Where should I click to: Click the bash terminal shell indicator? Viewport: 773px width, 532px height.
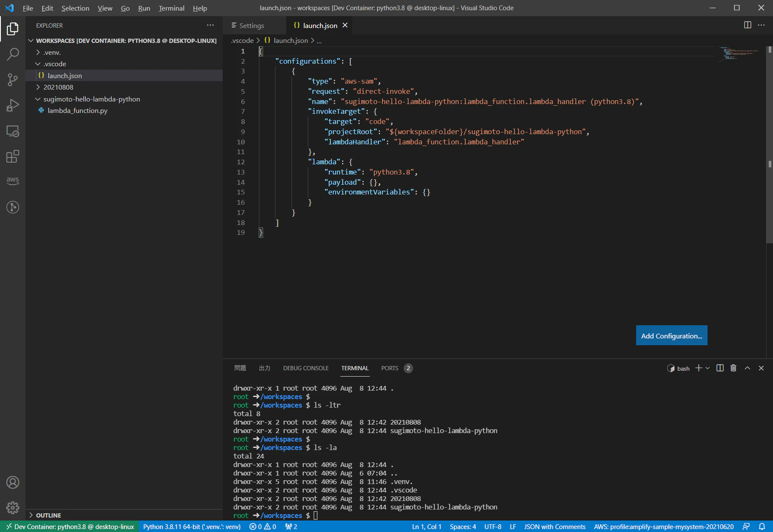coord(678,369)
